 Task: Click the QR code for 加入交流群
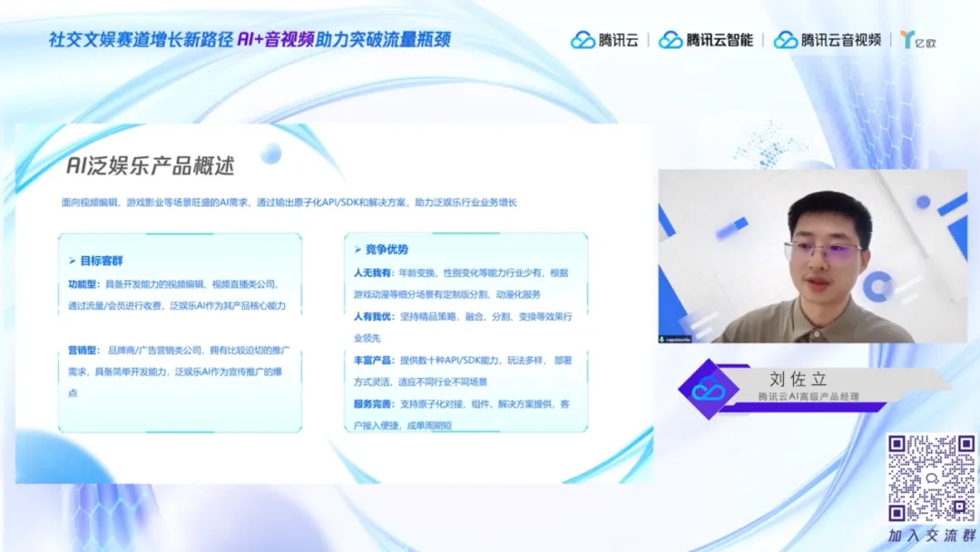click(931, 478)
